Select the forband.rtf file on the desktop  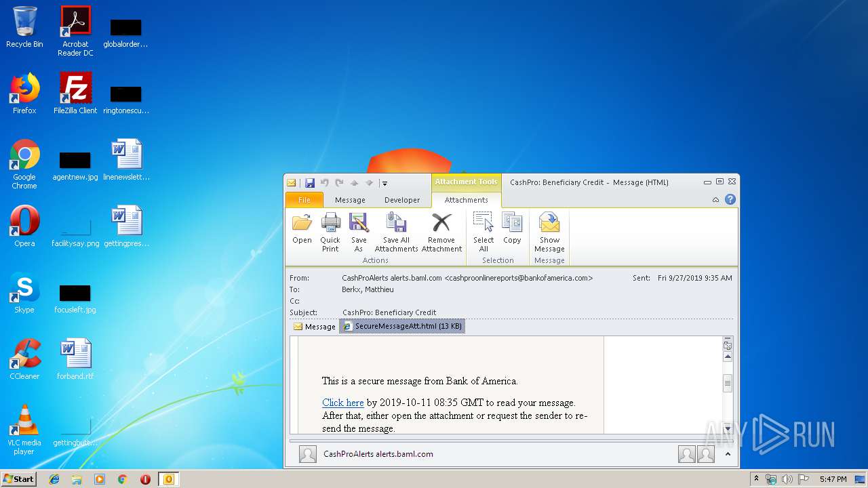75,359
